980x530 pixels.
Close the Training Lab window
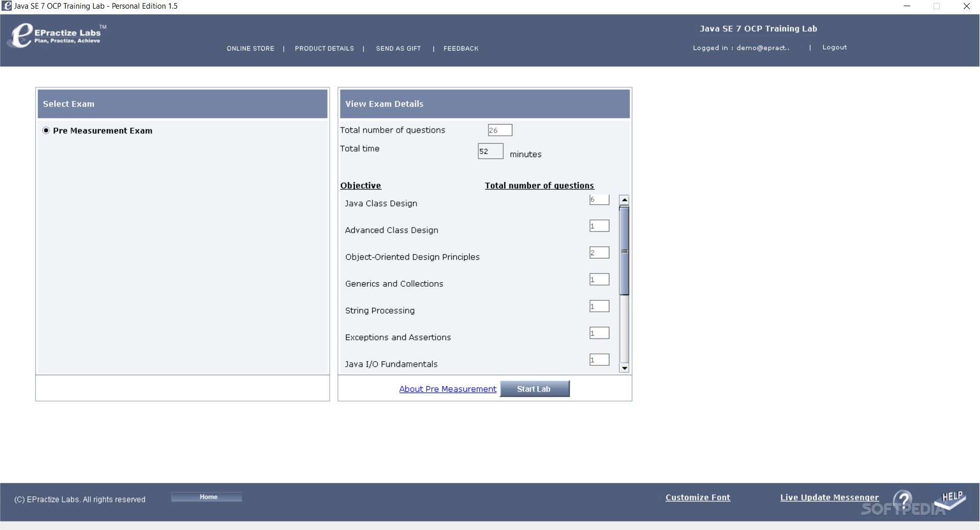tap(966, 6)
